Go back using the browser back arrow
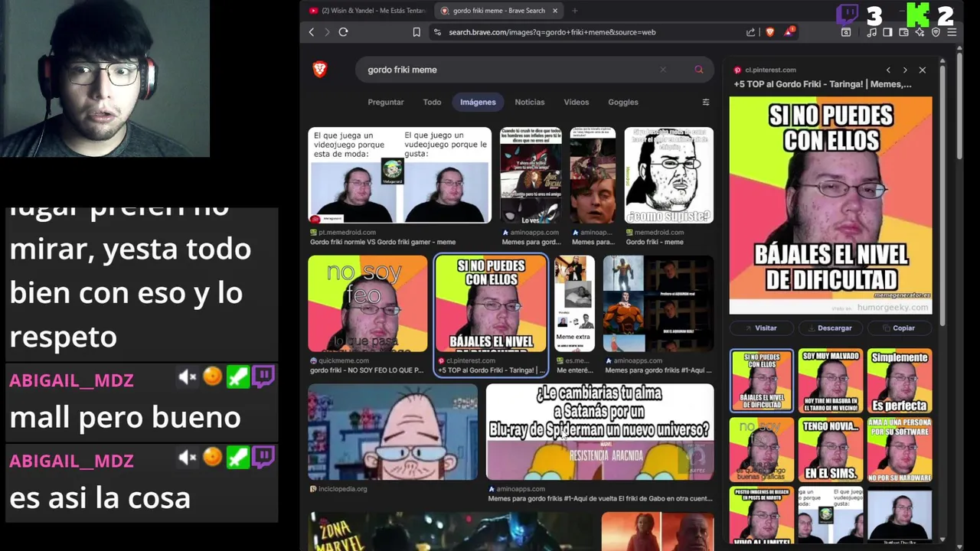This screenshot has width=980, height=551. (312, 32)
